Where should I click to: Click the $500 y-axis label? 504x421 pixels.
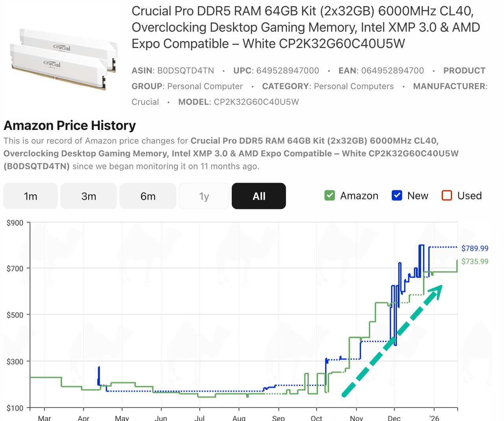point(15,315)
